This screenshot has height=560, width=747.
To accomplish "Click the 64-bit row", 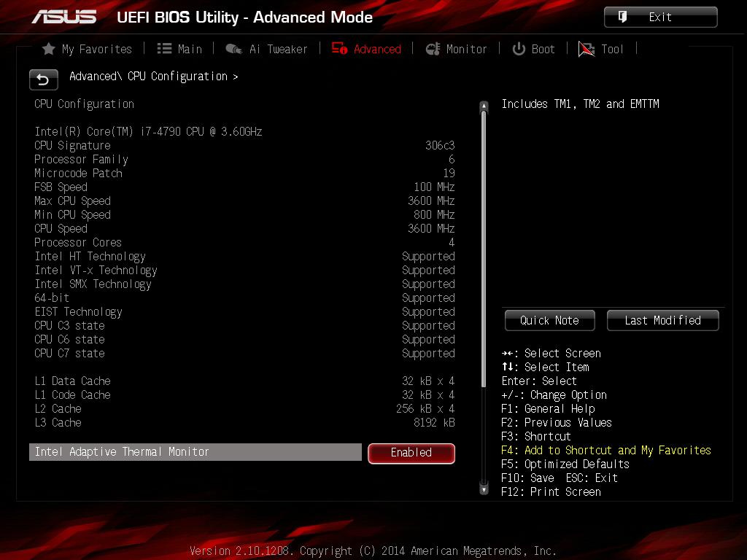I will tap(244, 297).
